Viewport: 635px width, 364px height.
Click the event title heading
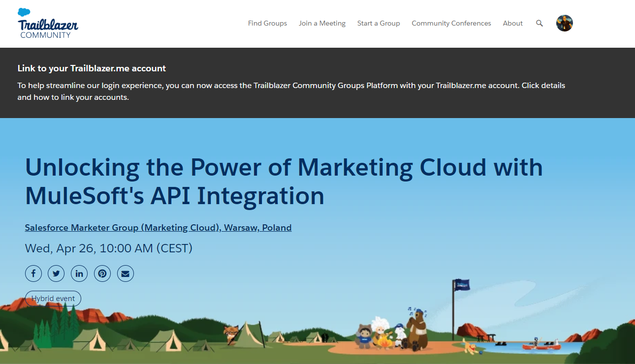pyautogui.click(x=284, y=182)
